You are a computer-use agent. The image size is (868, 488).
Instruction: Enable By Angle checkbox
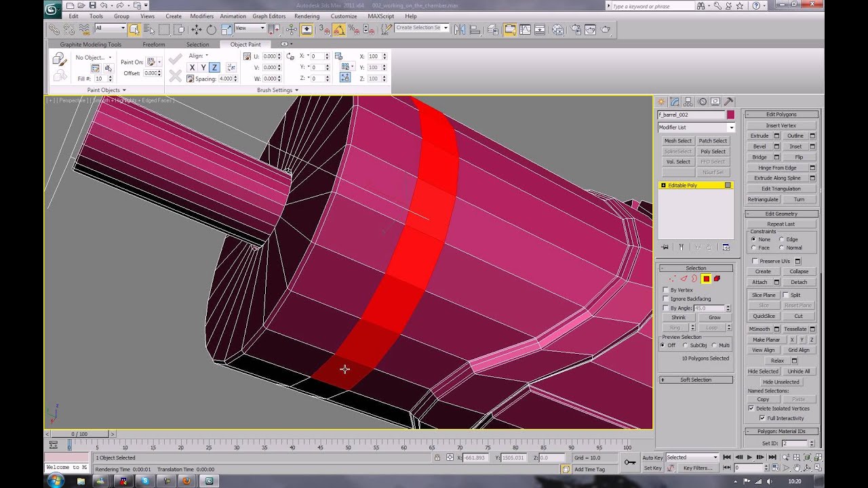pyautogui.click(x=666, y=308)
